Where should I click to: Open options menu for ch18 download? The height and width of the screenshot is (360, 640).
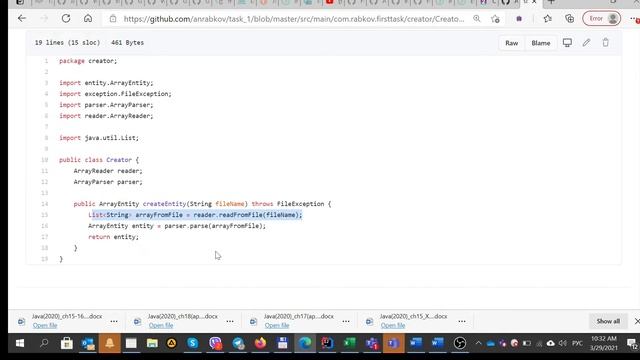[230, 321]
